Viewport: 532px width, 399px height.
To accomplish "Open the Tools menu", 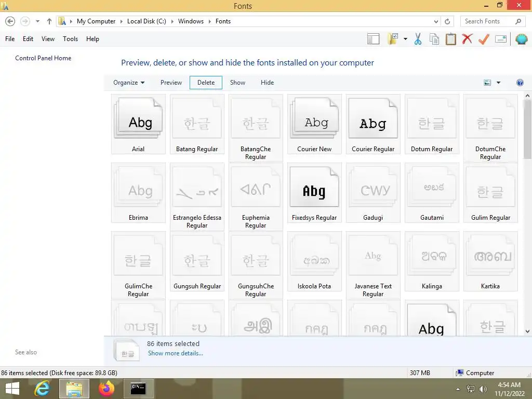I will [x=70, y=39].
